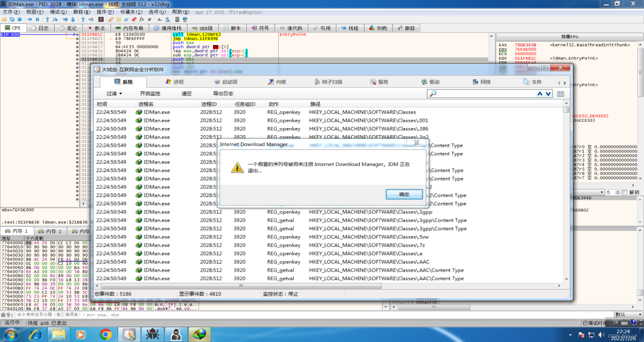This screenshot has width=644, height=342.
Task: Click the 路径 column header
Action: click(435, 104)
